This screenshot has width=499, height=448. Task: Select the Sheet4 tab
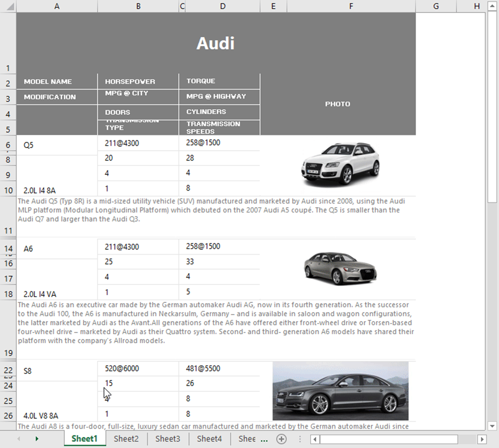coord(209,439)
